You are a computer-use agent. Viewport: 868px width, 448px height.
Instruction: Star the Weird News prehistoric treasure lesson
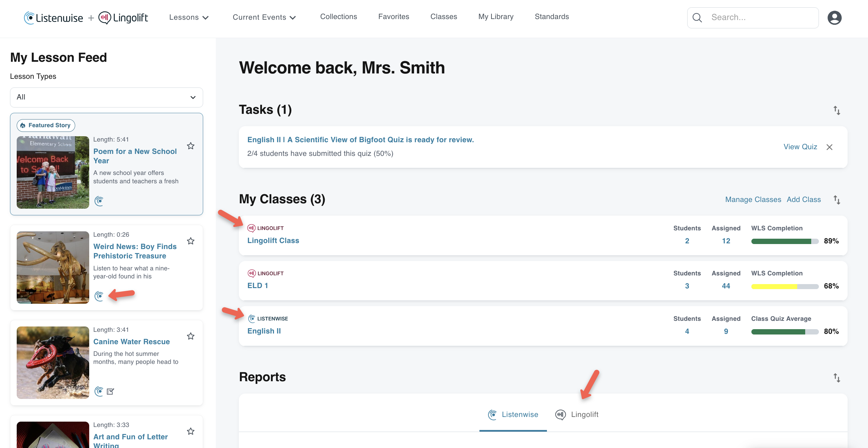coord(191,241)
